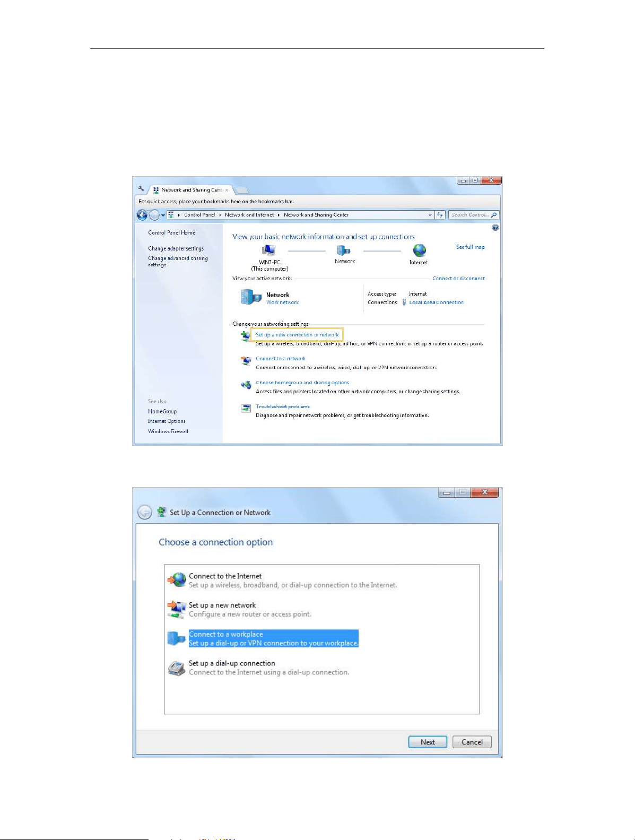The height and width of the screenshot is (840, 635).
Task: Click the WIN7-PC computer icon
Action: (269, 250)
